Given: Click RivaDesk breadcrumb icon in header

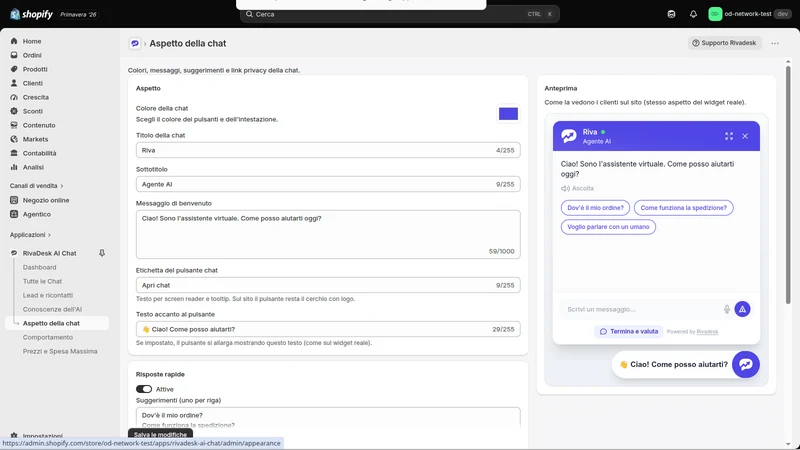Looking at the screenshot, I should click(x=135, y=43).
